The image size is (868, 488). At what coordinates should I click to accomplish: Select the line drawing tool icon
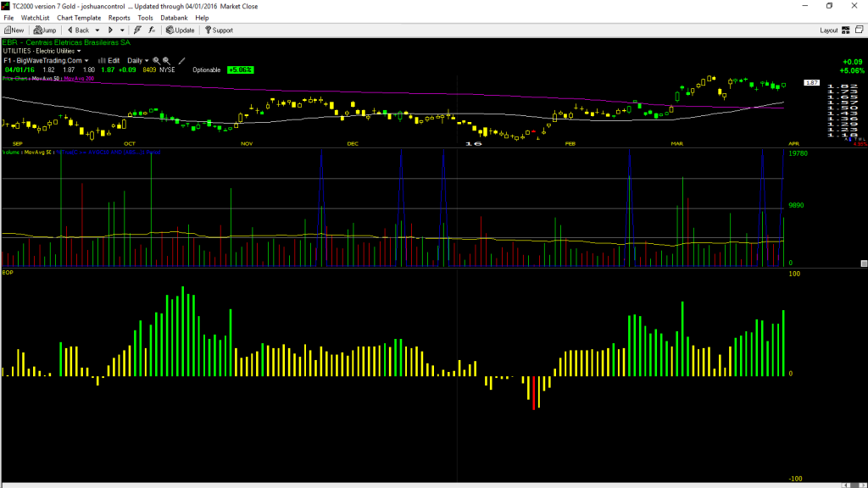pyautogui.click(x=181, y=61)
